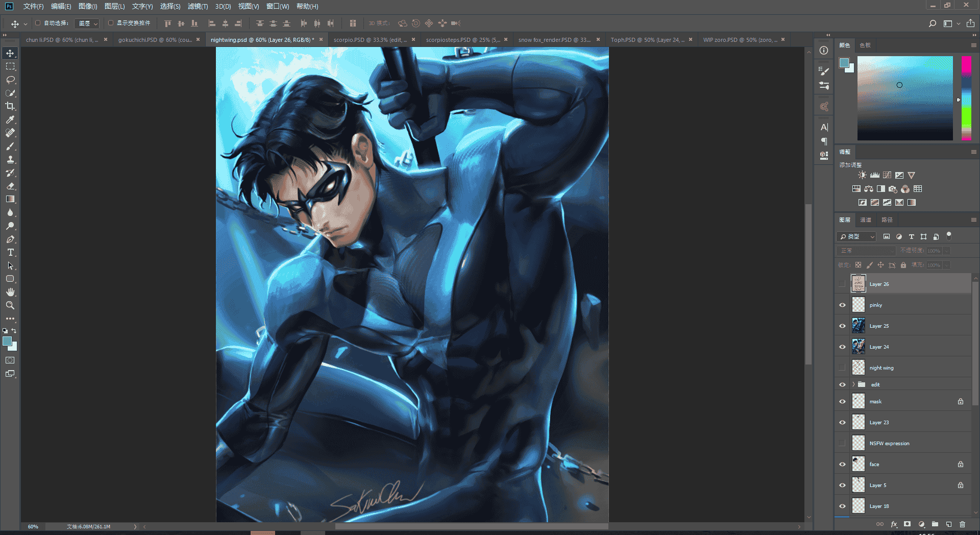980x535 pixels.
Task: Click the foreground color swatch in toolbar
Action: click(7, 341)
